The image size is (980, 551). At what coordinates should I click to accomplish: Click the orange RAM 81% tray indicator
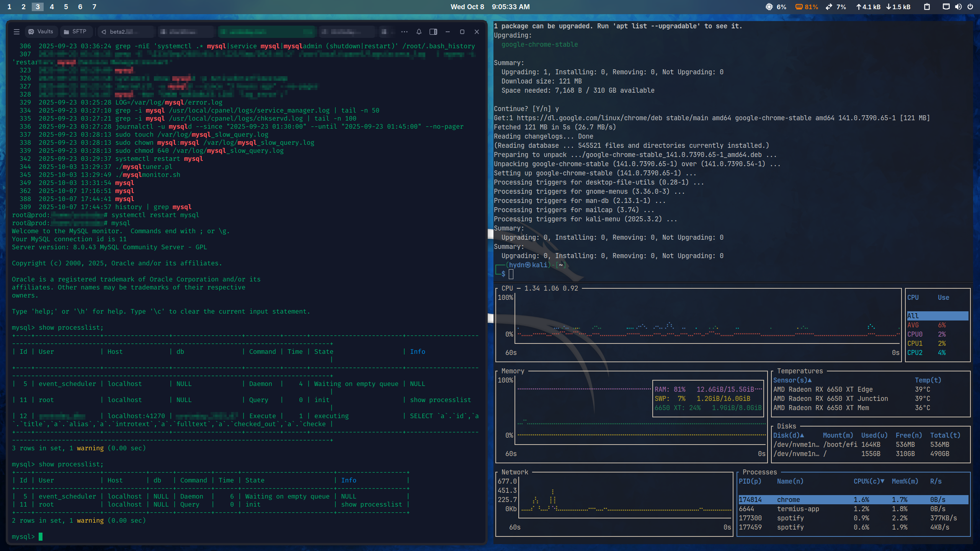[805, 7]
